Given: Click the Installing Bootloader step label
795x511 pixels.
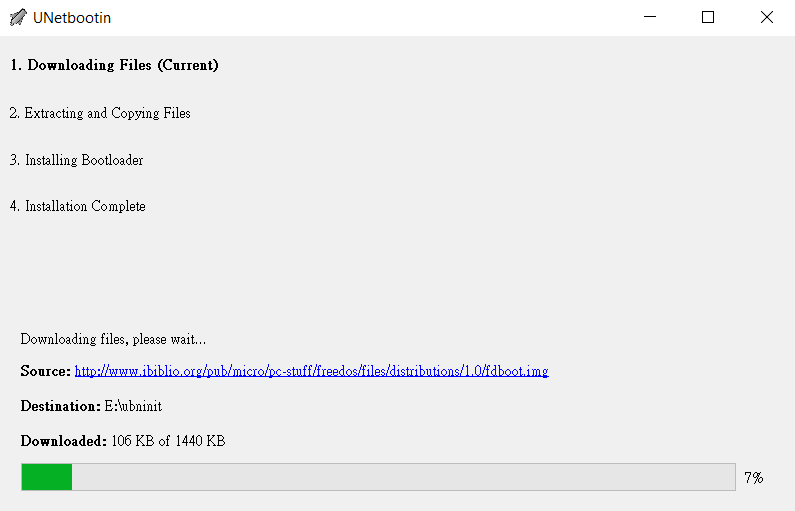Looking at the screenshot, I should click(x=77, y=160).
